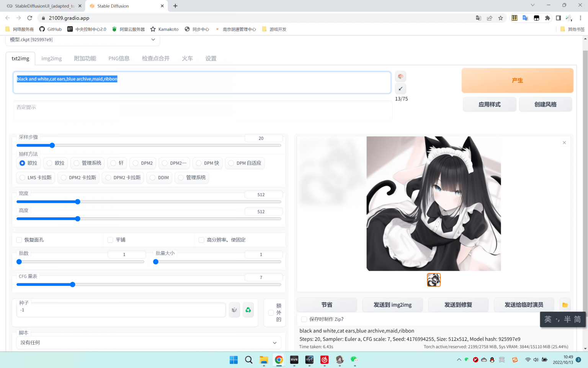Enable the 平铺 tiling checkbox
Image resolution: width=588 pixels, height=368 pixels.
click(111, 240)
